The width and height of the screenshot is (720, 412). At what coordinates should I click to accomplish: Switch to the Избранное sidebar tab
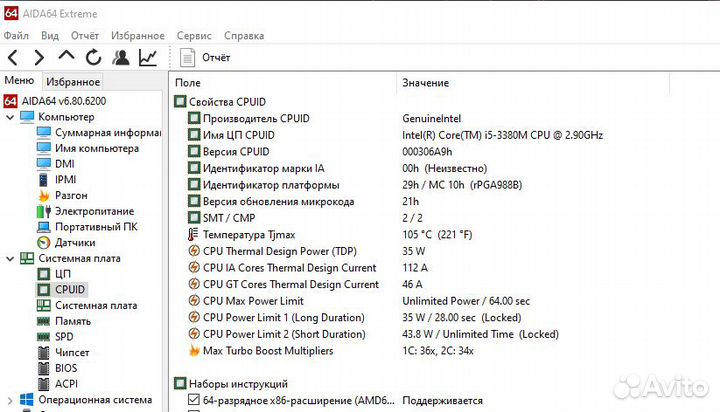coord(73,82)
